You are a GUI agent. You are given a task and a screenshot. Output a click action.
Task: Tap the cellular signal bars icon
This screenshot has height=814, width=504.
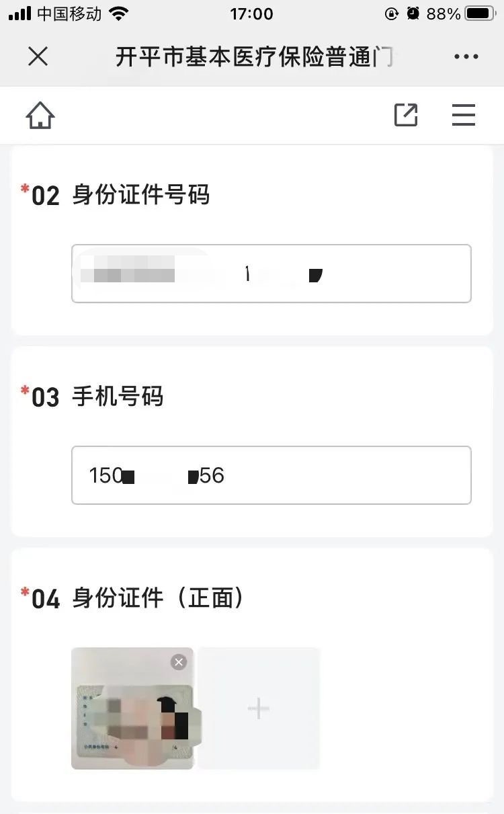click(x=19, y=14)
